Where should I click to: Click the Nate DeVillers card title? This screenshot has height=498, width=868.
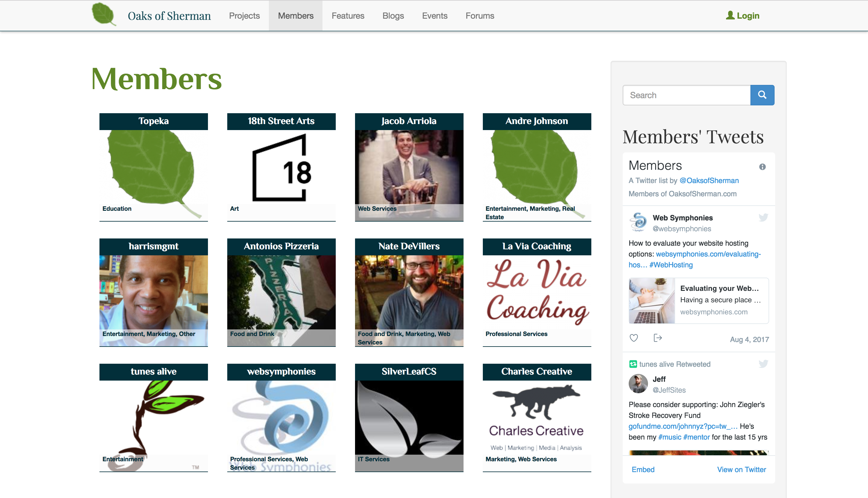click(409, 246)
